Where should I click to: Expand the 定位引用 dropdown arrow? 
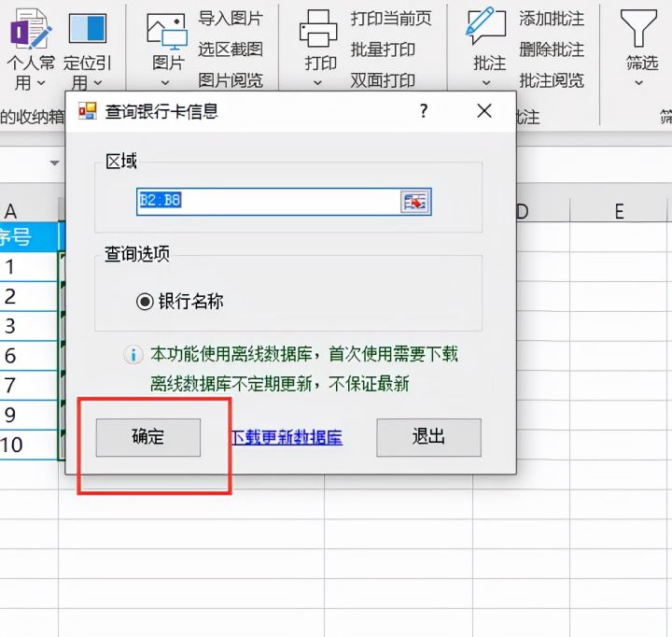pyautogui.click(x=98, y=82)
